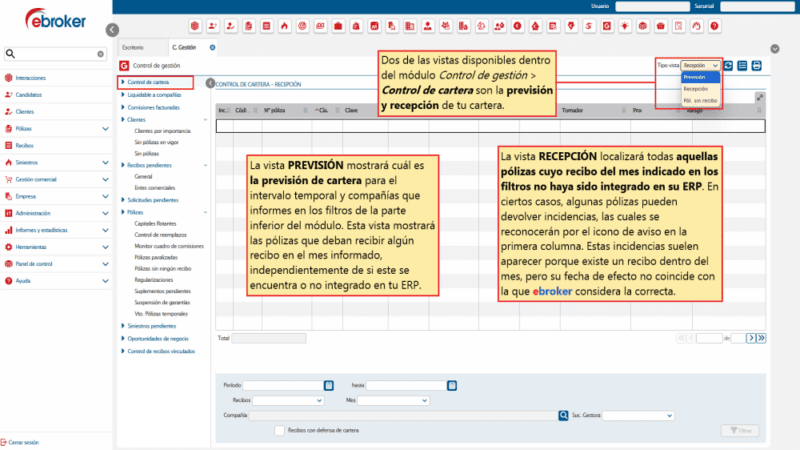
Task: Sort by the 'Nº póliza' column header
Action: [x=274, y=111]
